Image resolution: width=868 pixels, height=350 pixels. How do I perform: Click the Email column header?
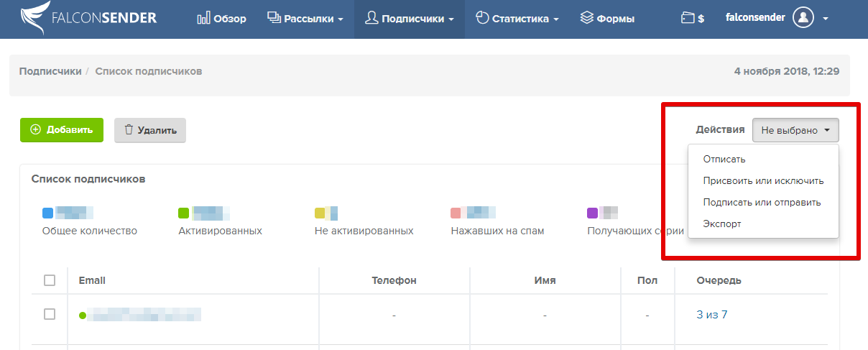point(92,280)
